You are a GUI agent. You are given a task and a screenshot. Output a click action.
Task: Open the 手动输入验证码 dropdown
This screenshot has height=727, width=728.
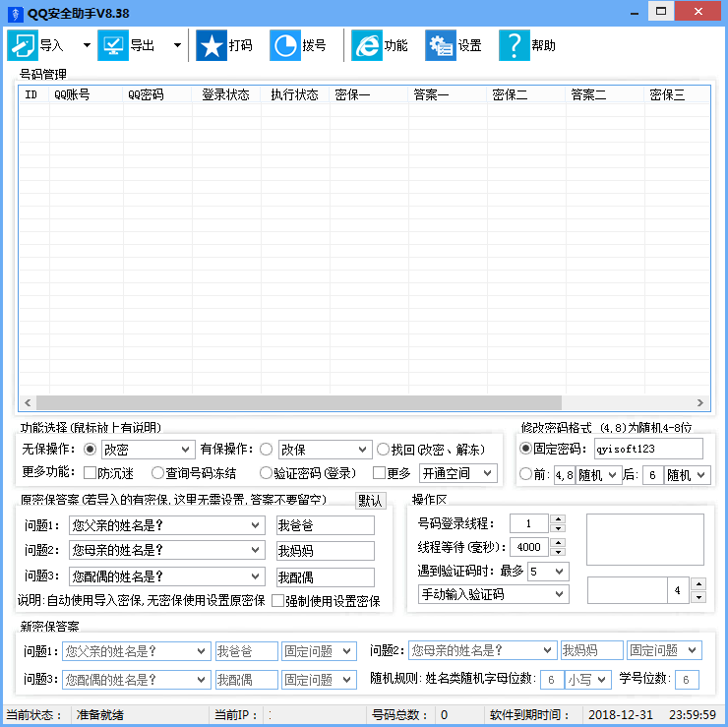point(494,594)
